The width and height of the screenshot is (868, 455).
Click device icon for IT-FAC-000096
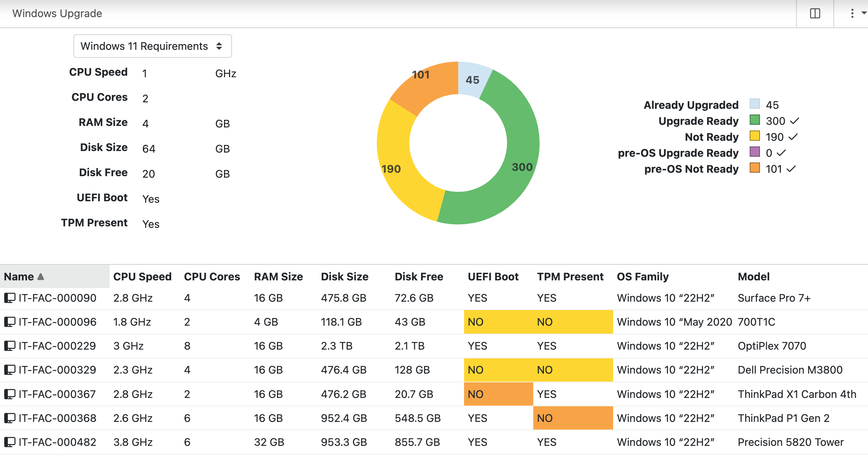10,322
